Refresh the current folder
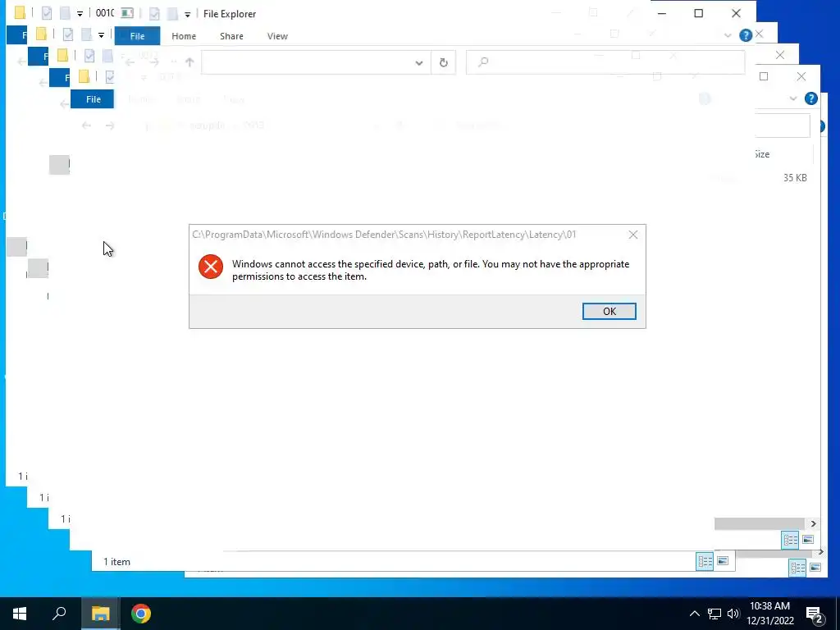The image size is (840, 630). tap(444, 62)
